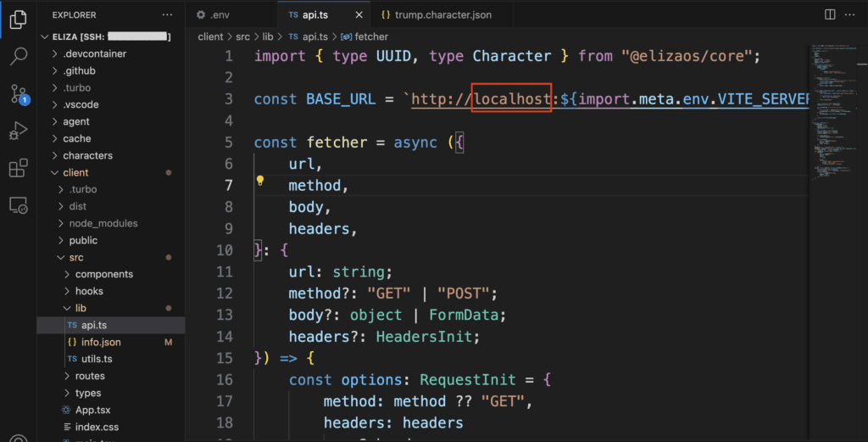Open utils.ts in the file tree
Viewport: 868px width, 442px height.
point(111,359)
